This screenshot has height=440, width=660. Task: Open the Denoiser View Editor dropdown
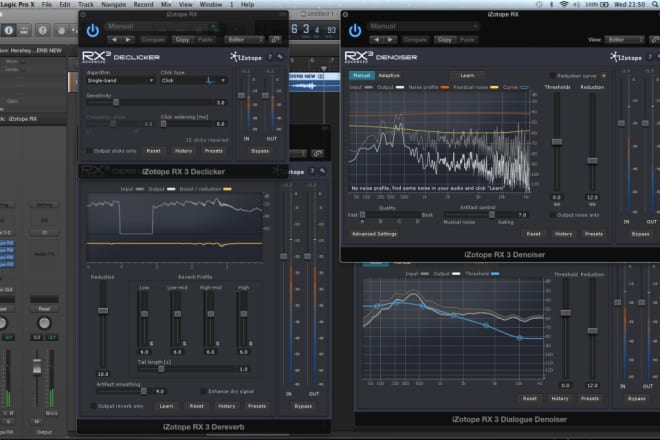coord(625,40)
